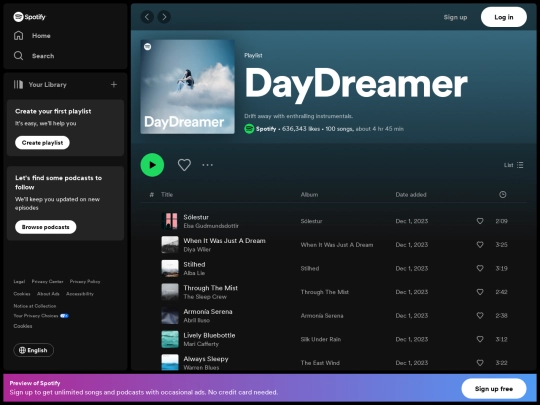
Task: Like the song Lively Bluebottle
Action: (480, 339)
